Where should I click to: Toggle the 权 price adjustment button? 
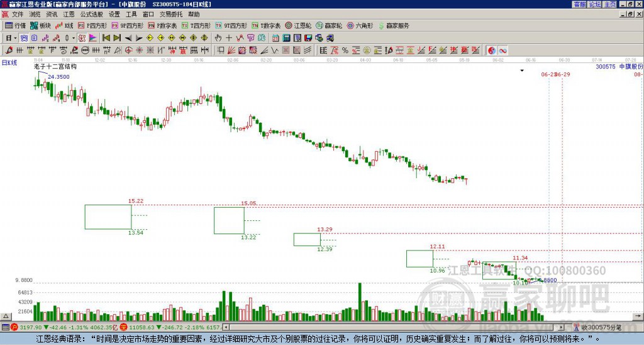81,38
